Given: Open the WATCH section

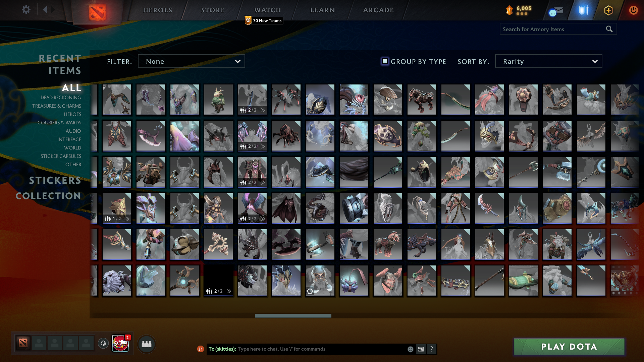Looking at the screenshot, I should [267, 10].
